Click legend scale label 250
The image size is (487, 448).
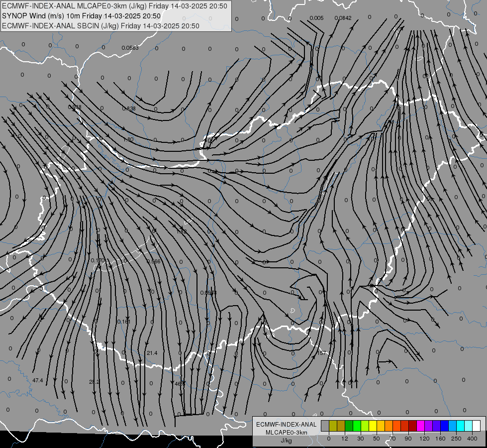456,439
